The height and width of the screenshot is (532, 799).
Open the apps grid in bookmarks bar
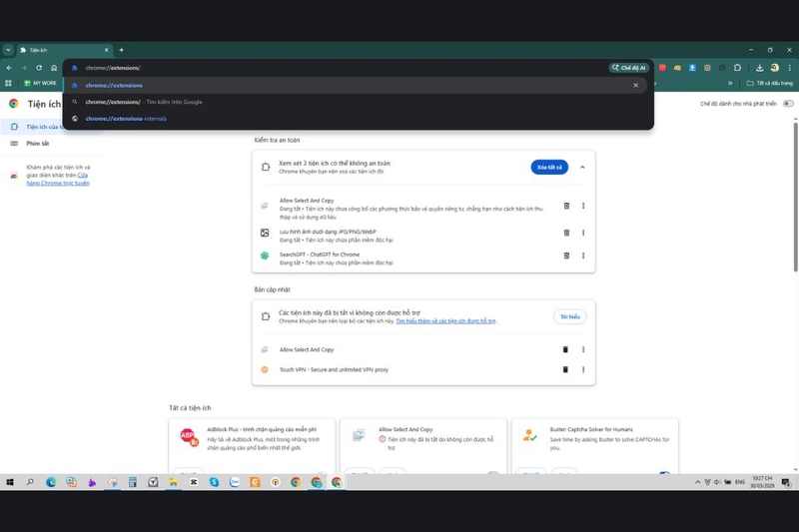click(8, 83)
